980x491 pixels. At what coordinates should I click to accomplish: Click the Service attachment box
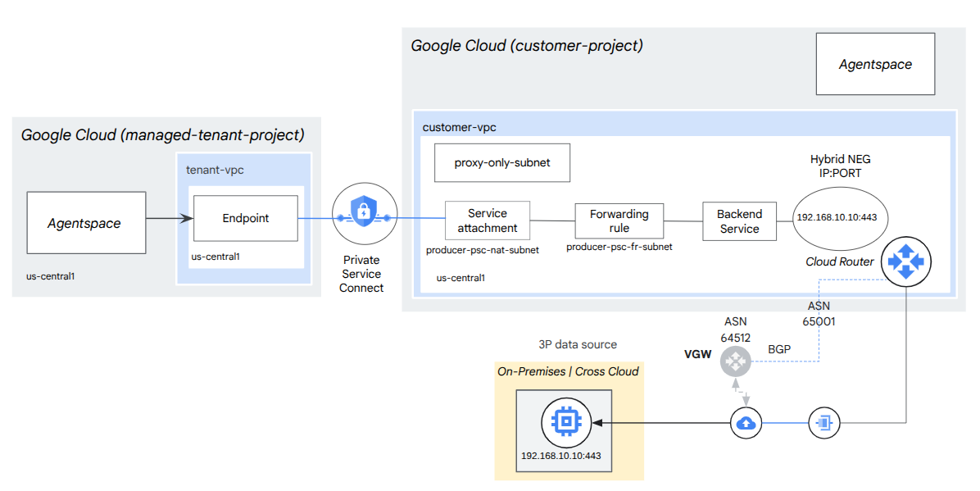click(x=488, y=220)
